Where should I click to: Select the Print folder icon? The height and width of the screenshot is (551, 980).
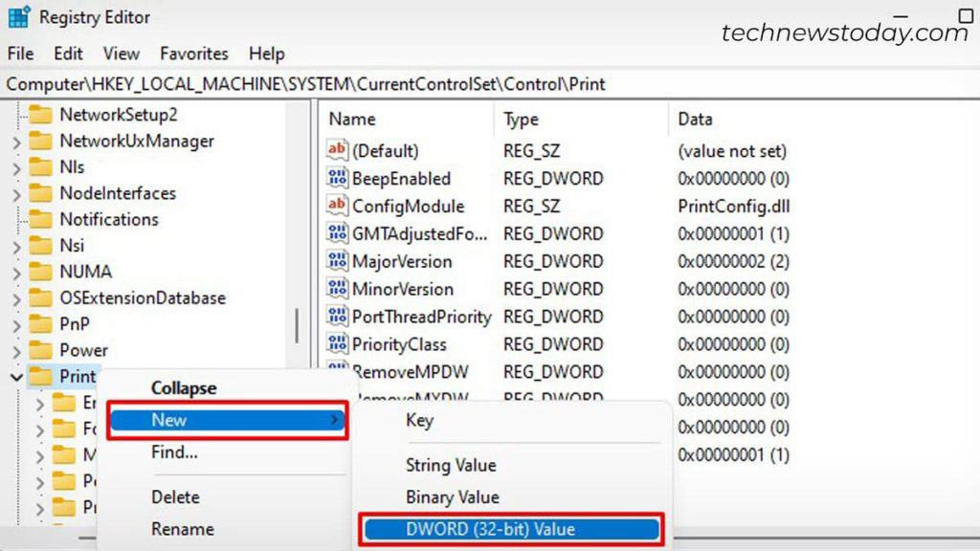pyautogui.click(x=39, y=377)
